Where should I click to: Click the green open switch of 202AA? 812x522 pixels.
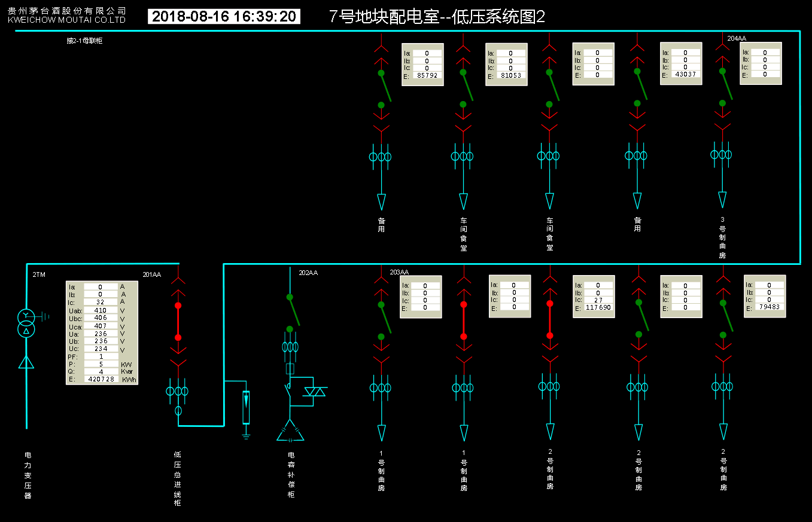[293, 313]
